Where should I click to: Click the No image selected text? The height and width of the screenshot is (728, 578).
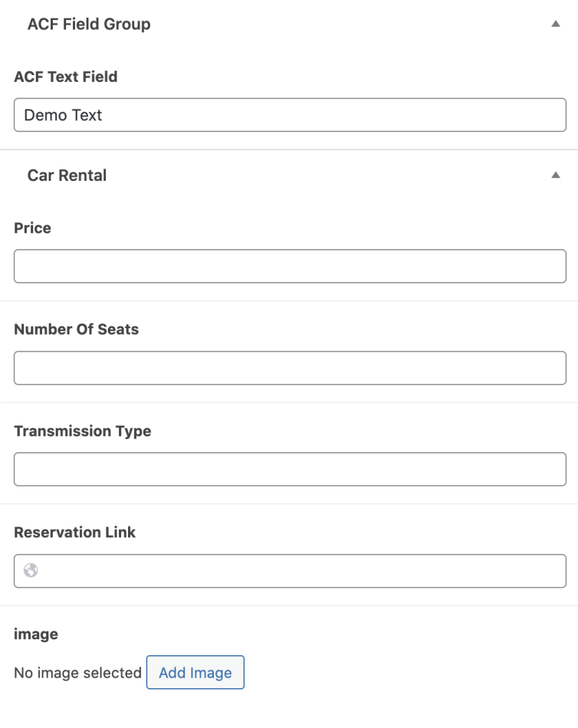pos(77,672)
